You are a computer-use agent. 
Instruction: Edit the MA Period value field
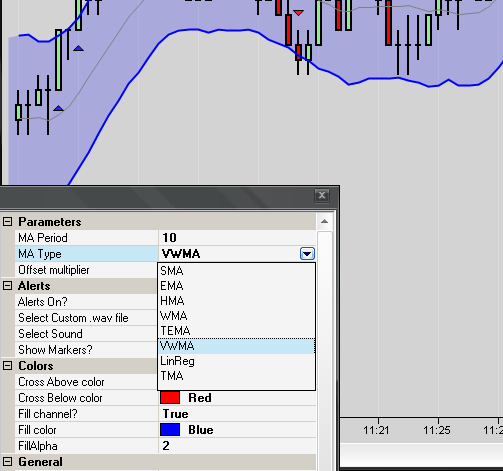coord(237,238)
